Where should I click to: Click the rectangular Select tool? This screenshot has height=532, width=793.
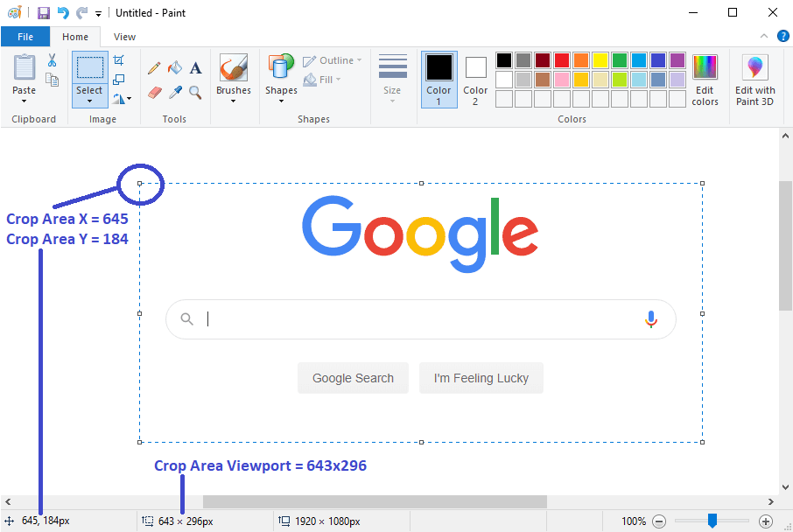click(89, 67)
